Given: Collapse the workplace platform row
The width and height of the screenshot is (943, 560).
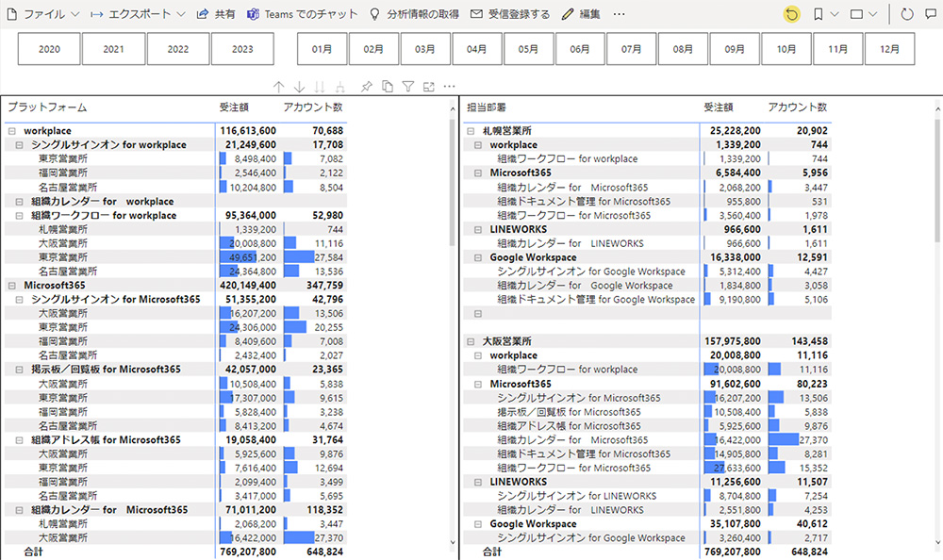Looking at the screenshot, I should point(11,130).
